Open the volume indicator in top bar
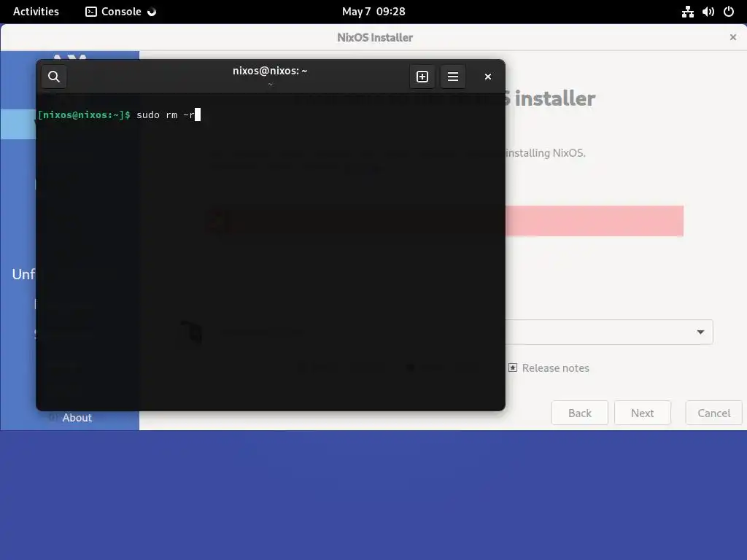Viewport: 747px width, 560px height. coord(708,12)
